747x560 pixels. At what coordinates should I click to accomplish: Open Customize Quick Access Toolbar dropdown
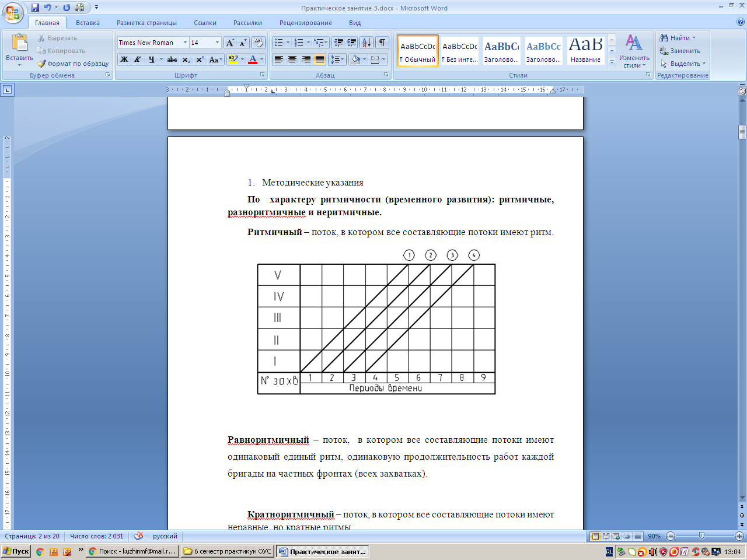click(96, 8)
